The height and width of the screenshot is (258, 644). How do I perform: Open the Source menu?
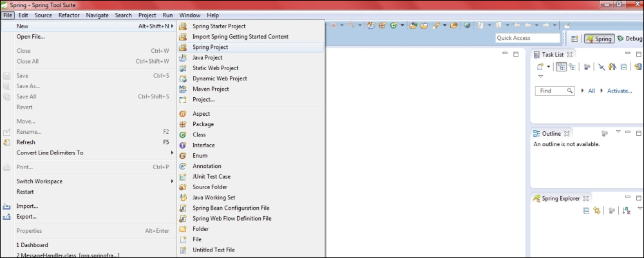click(43, 15)
